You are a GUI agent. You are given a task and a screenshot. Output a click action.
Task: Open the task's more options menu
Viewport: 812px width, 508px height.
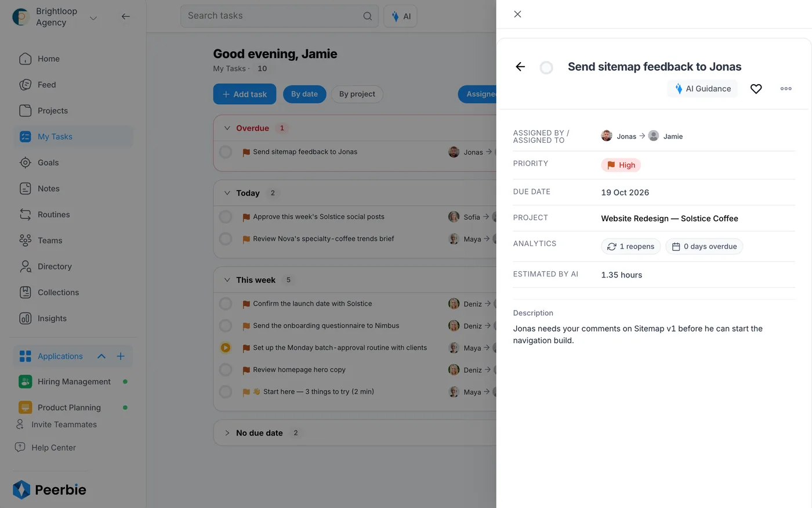(x=786, y=89)
